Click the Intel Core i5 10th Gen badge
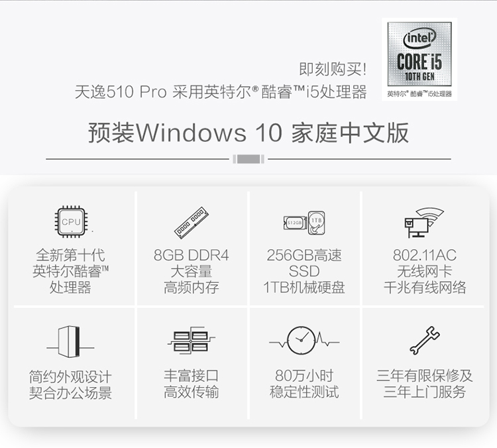This screenshot has width=497, height=448. [419, 59]
